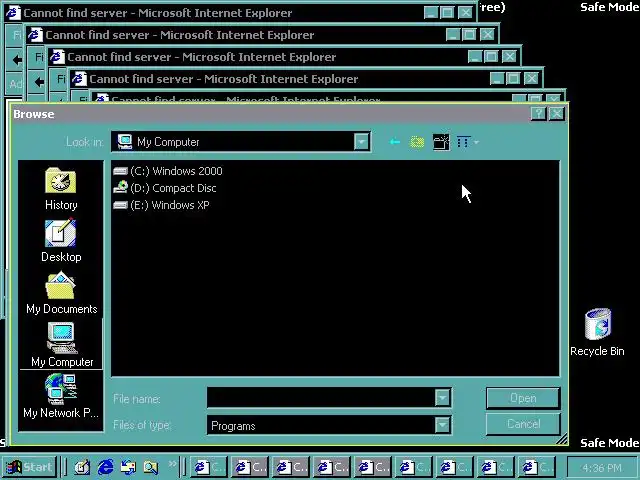
Task: Click the Up One Level folder icon
Action: point(417,142)
